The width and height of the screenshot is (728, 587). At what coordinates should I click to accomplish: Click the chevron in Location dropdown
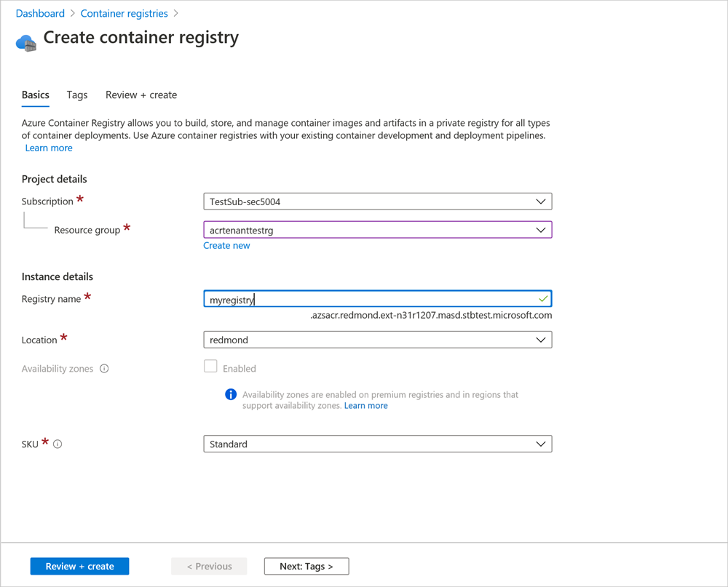[541, 340]
